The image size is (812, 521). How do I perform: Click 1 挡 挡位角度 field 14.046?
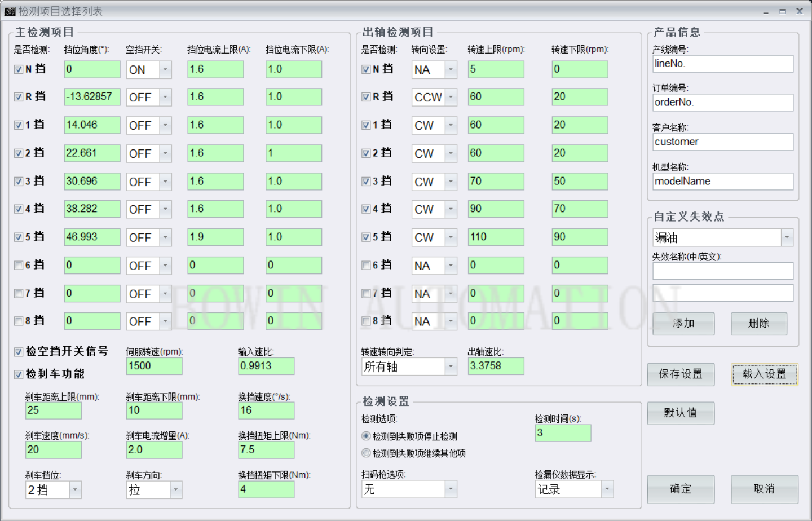point(92,125)
